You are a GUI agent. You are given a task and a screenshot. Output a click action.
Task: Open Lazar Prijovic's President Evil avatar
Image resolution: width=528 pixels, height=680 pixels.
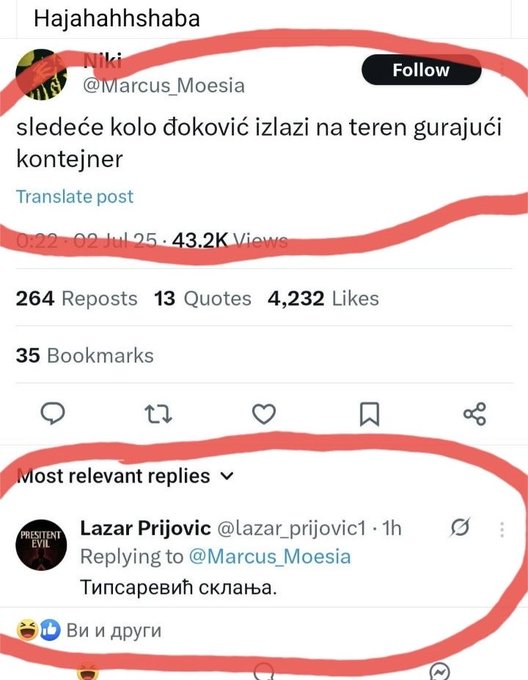pos(41,545)
